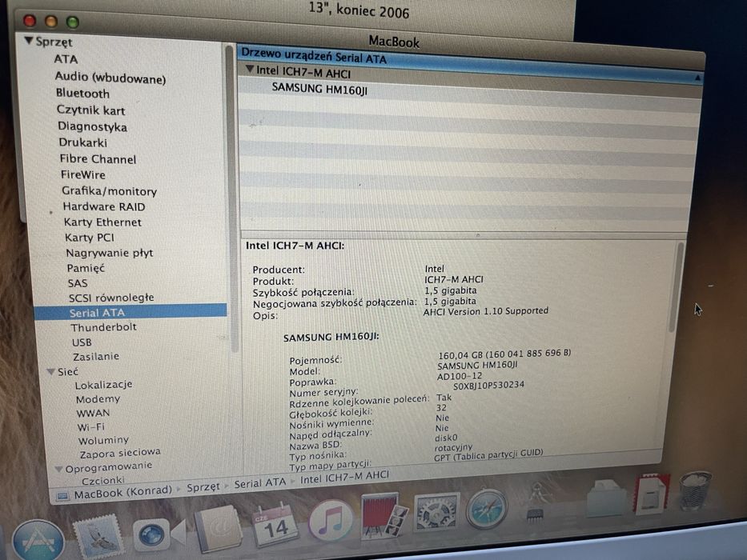Collapse the Oprogramowanie section triangle
The height and width of the screenshot is (560, 747).
(x=58, y=469)
